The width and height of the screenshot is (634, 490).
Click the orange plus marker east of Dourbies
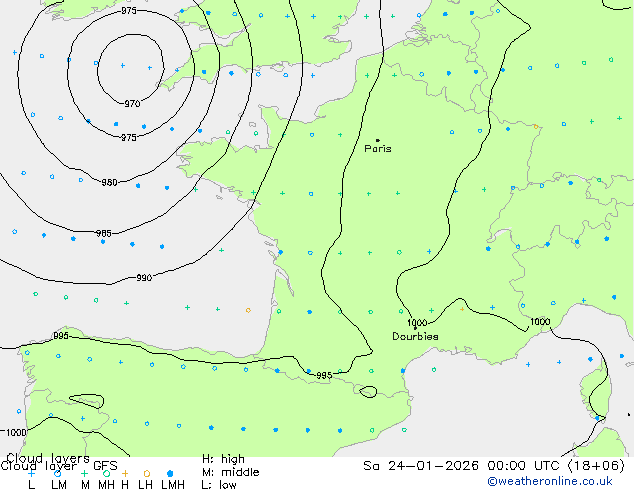462,309
